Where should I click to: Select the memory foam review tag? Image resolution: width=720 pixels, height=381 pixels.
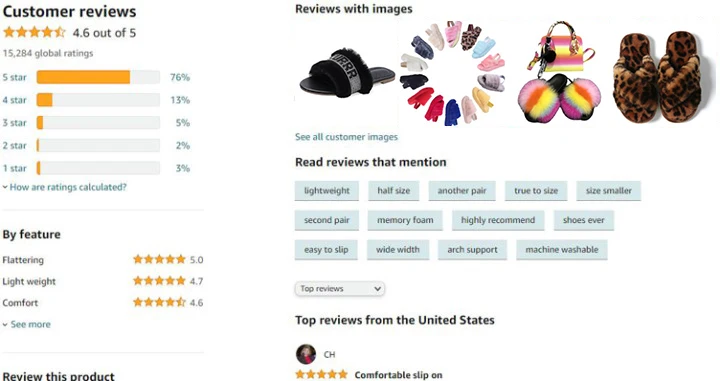pos(405,220)
